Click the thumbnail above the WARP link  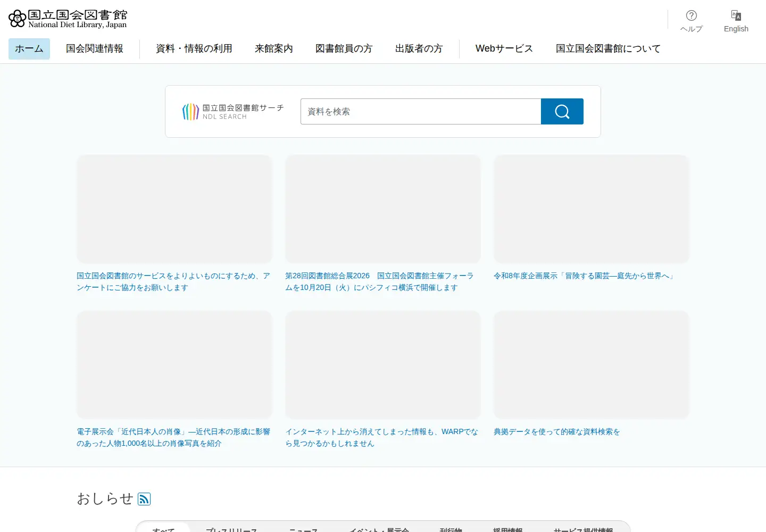pos(383,365)
